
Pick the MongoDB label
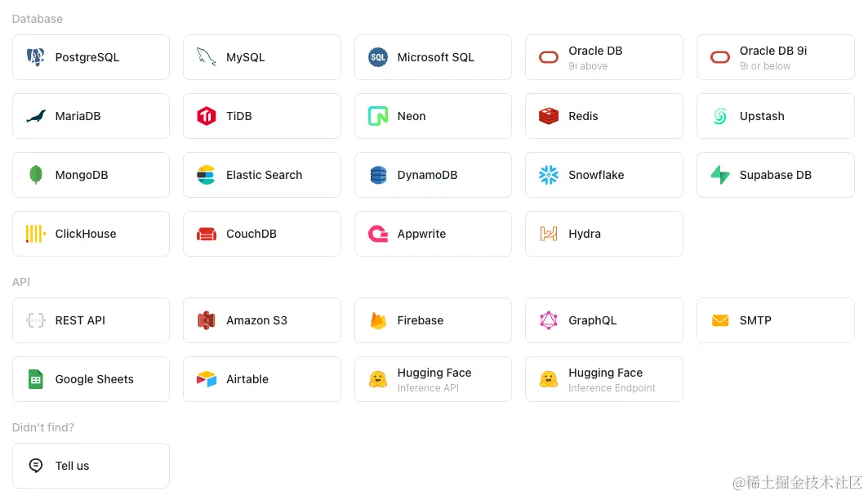(x=82, y=175)
